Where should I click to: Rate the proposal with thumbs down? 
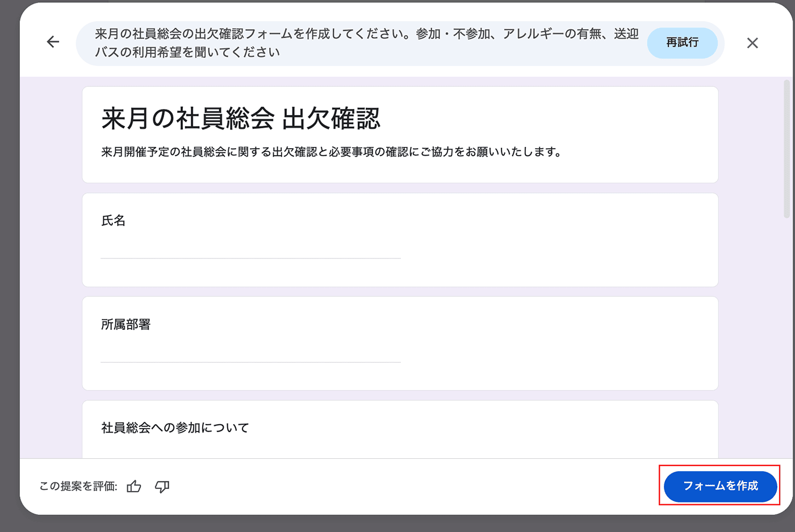(162, 487)
